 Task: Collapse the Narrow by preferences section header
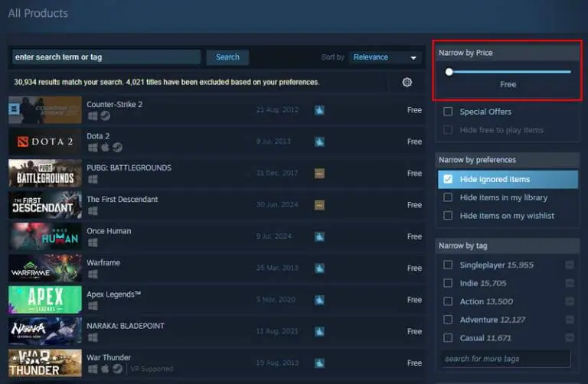(x=507, y=160)
